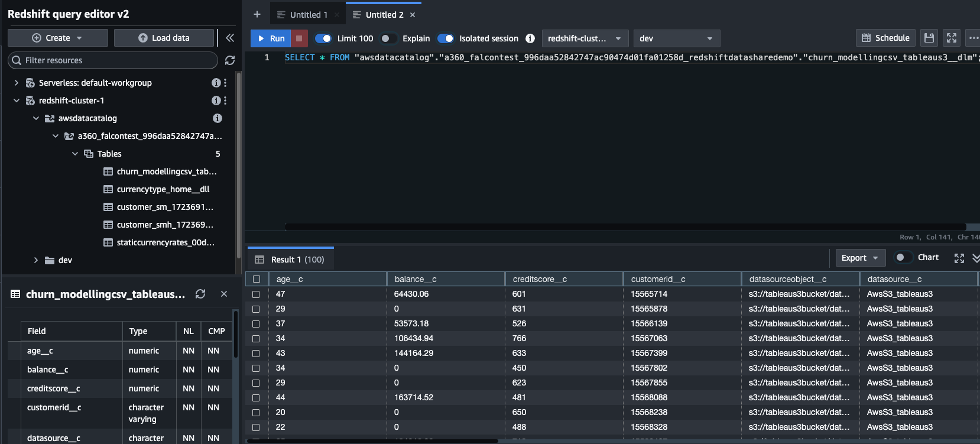Enable the Explain toggle

388,38
